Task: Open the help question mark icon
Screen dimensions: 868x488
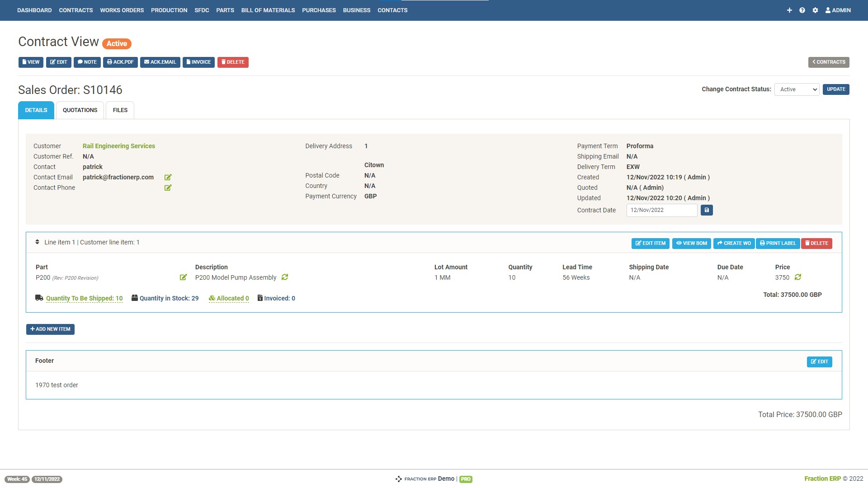Action: pos(802,10)
